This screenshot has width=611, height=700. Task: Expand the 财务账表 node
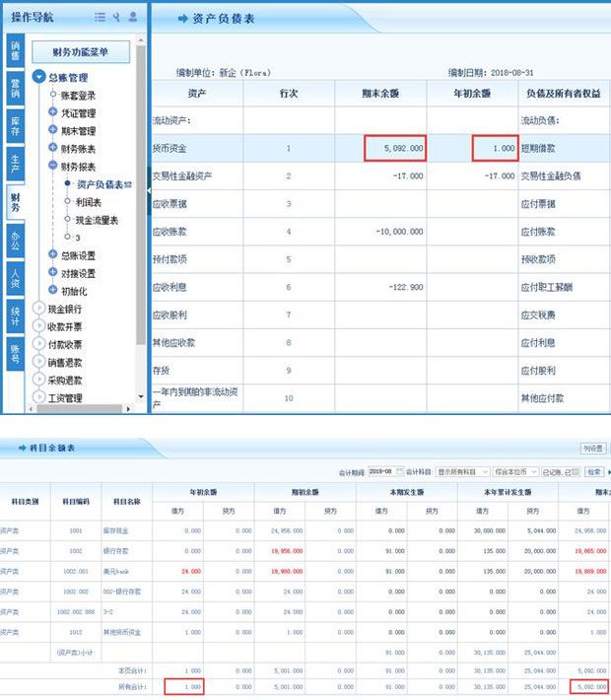pos(52,148)
